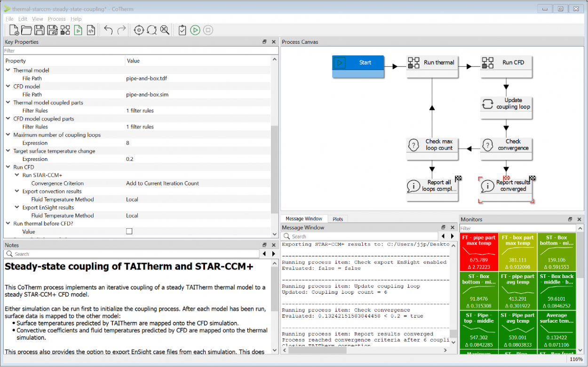588x367 pixels.
Task: Click the Monitors filter field
Action: (x=517, y=228)
